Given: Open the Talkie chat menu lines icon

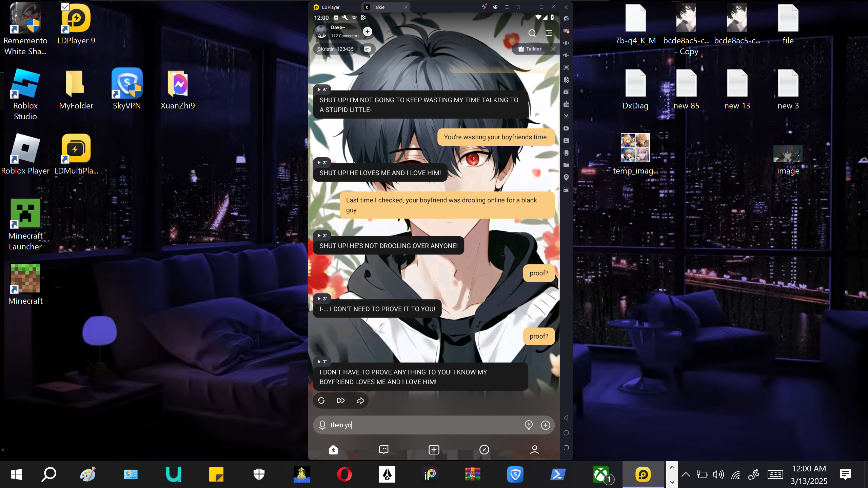Looking at the screenshot, I should tap(549, 33).
